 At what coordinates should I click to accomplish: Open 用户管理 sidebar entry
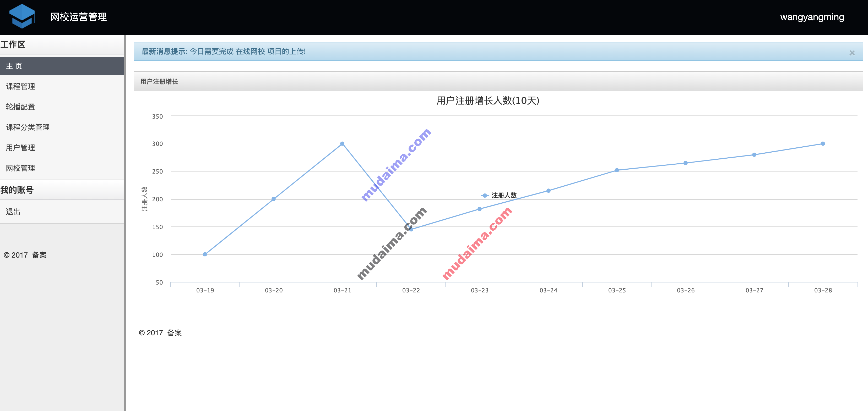pos(62,147)
